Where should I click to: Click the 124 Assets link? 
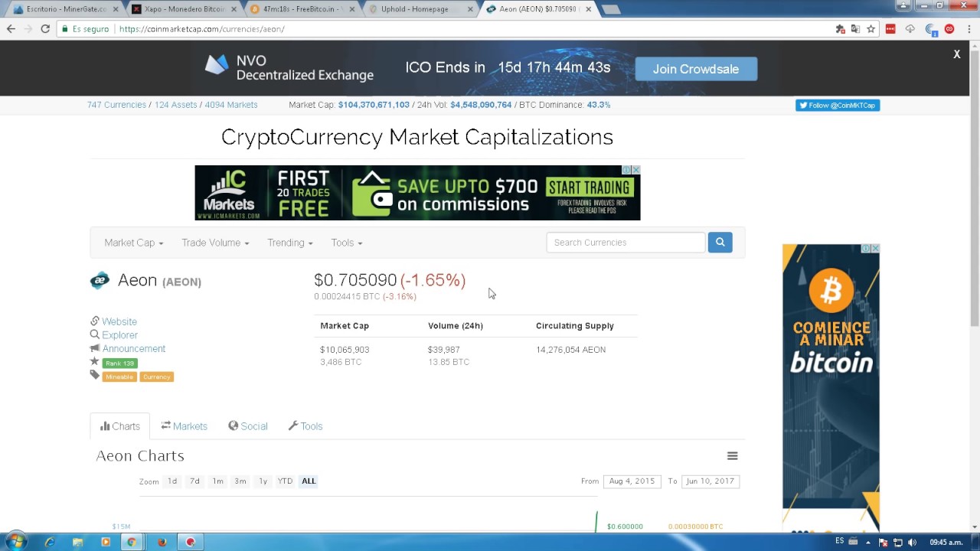pyautogui.click(x=176, y=105)
